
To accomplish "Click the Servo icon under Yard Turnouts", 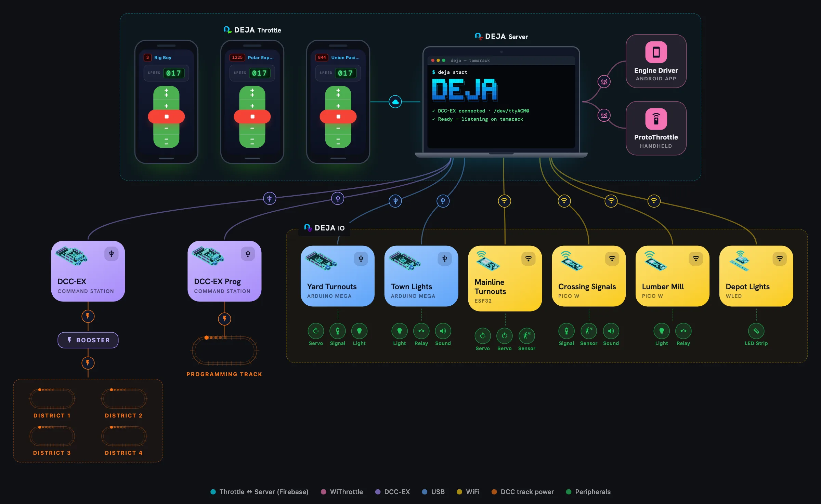I will pos(316,331).
